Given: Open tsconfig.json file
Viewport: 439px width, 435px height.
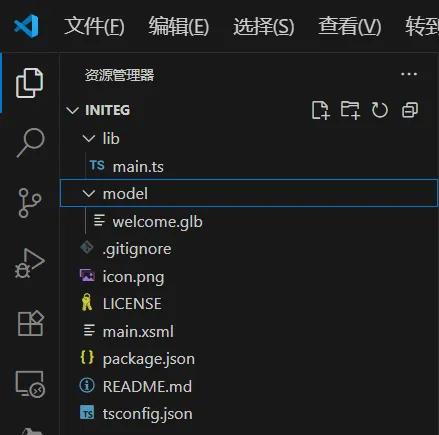Looking at the screenshot, I should pos(147,414).
